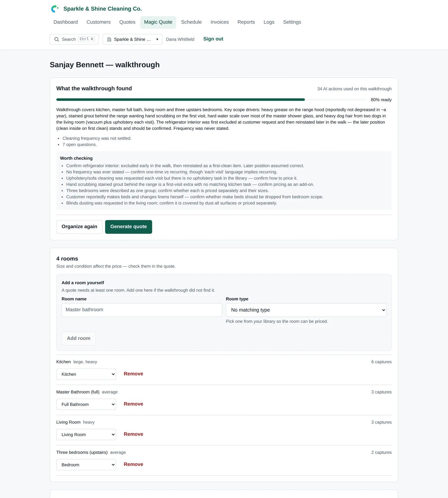Open the Settings tab
The width and height of the screenshot is (448, 498).
click(292, 22)
